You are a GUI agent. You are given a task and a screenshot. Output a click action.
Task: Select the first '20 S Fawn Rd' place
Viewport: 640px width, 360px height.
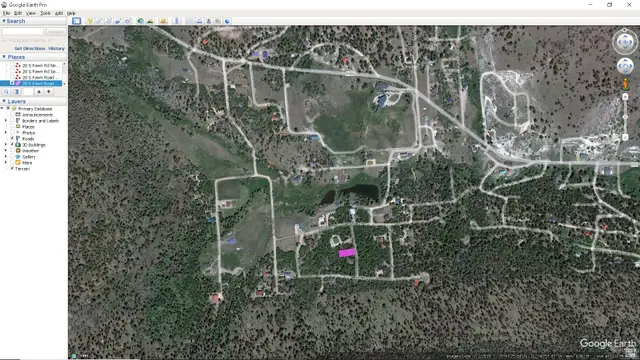(40, 65)
